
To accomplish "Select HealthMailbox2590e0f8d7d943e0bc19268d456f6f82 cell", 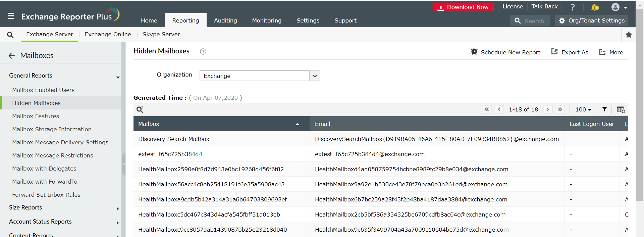I will tap(221, 169).
